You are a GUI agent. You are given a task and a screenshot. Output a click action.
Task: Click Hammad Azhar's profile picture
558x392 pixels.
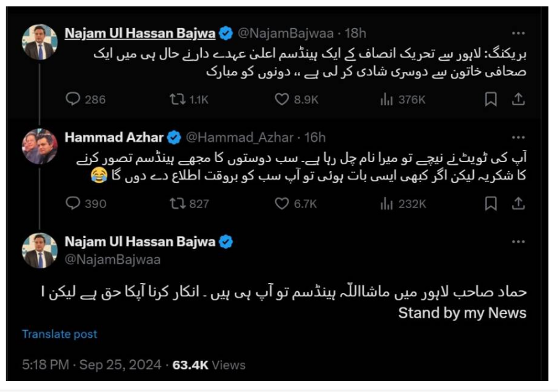coord(40,146)
